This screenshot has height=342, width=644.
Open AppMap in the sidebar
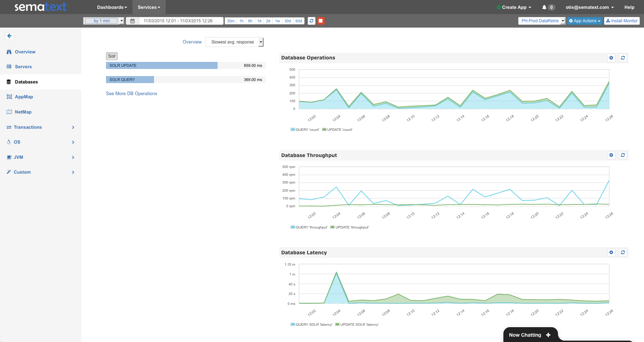coord(24,97)
